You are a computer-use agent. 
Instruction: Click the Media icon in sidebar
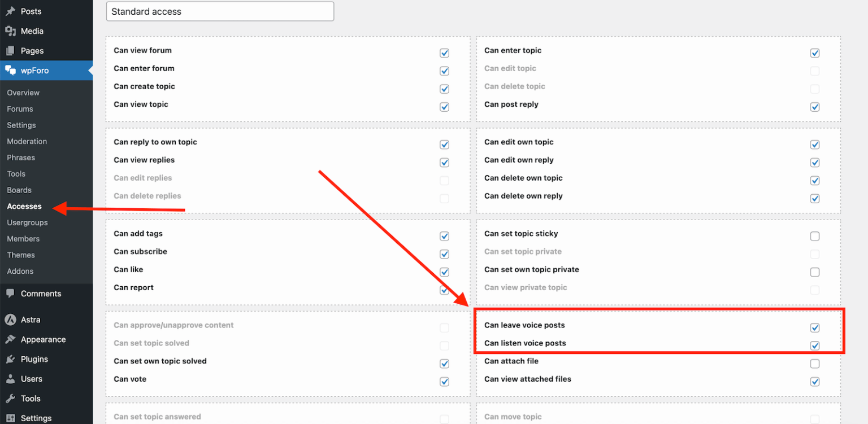10,31
